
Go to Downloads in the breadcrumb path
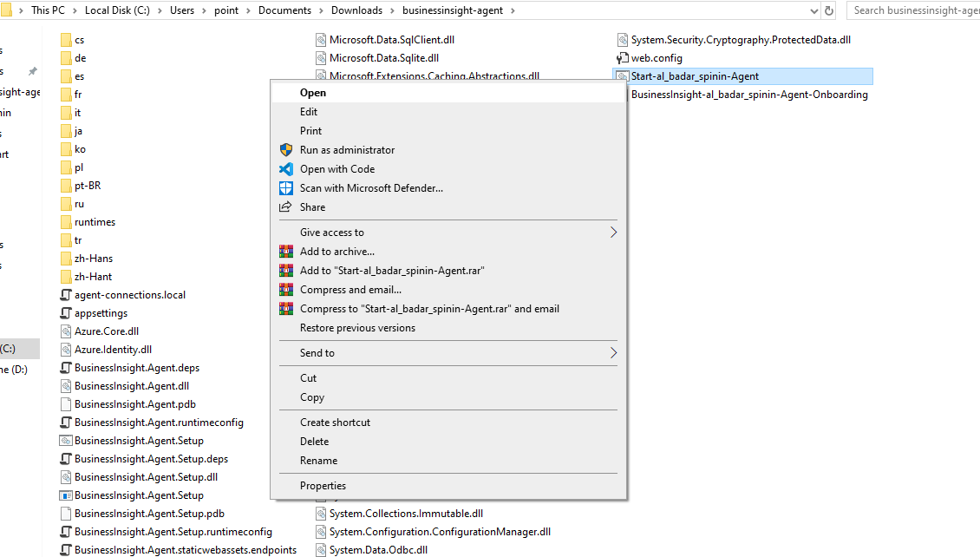tap(356, 10)
